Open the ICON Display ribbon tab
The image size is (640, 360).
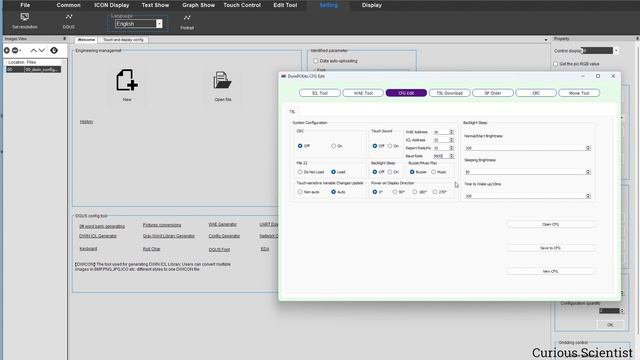click(112, 5)
